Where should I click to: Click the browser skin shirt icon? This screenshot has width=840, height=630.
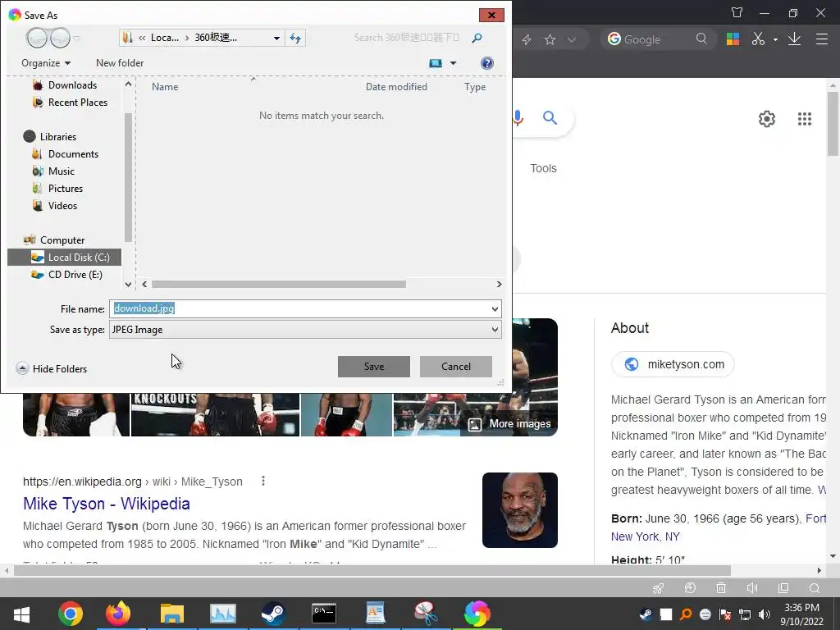coord(737,12)
